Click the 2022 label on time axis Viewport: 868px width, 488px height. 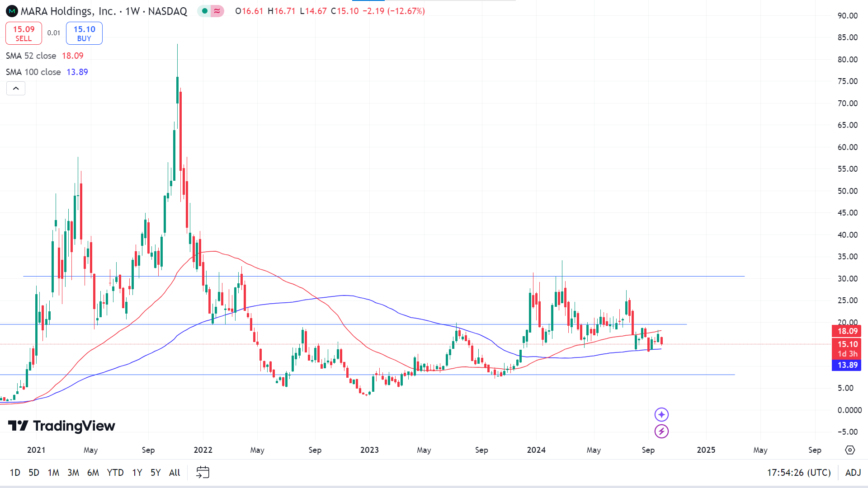(x=203, y=450)
